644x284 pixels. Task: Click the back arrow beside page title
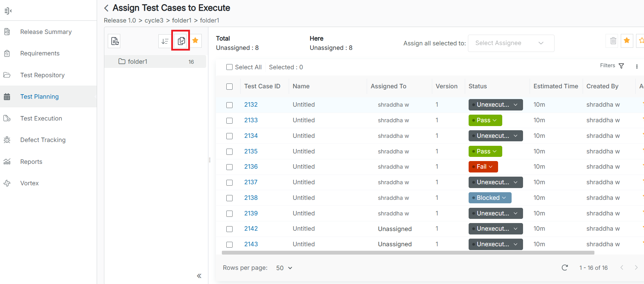(106, 8)
